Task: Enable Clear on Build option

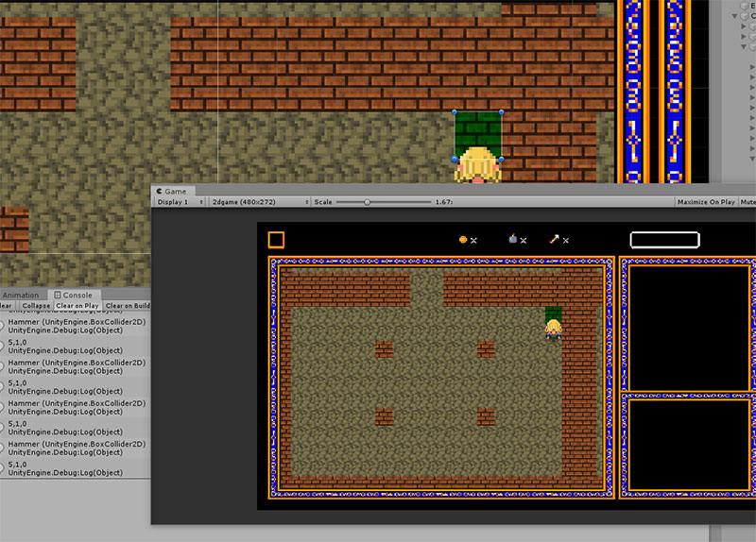Action: (x=128, y=306)
